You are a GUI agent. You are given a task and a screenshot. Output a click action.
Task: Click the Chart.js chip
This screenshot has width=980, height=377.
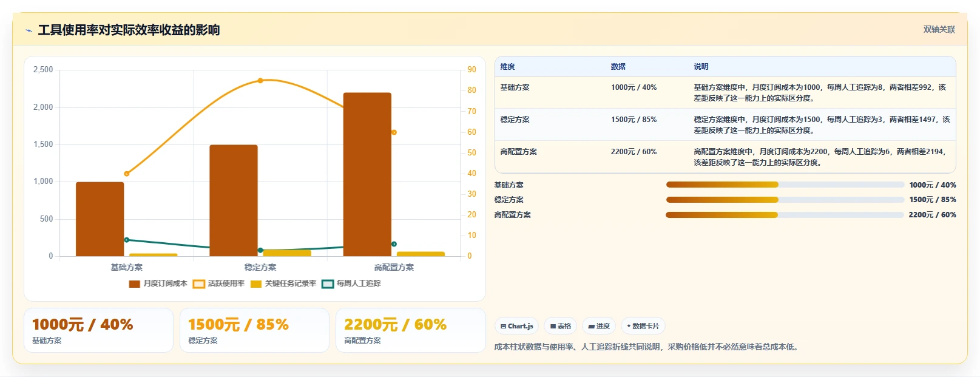click(x=516, y=326)
